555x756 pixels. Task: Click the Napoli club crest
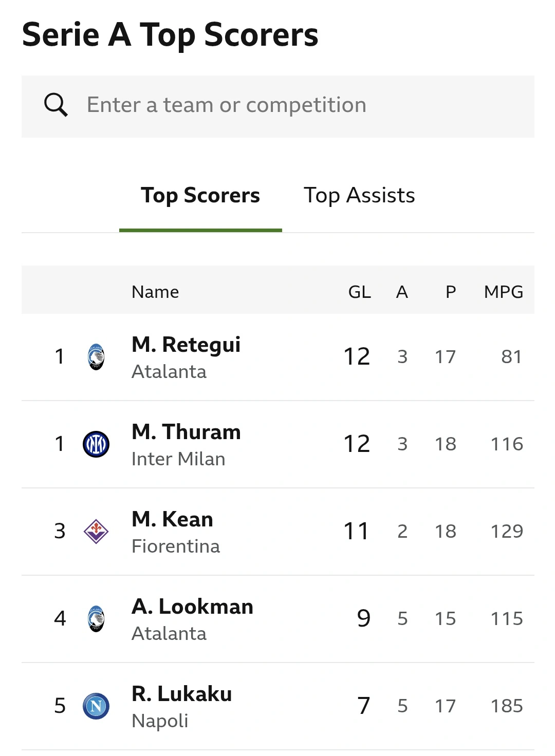96,706
